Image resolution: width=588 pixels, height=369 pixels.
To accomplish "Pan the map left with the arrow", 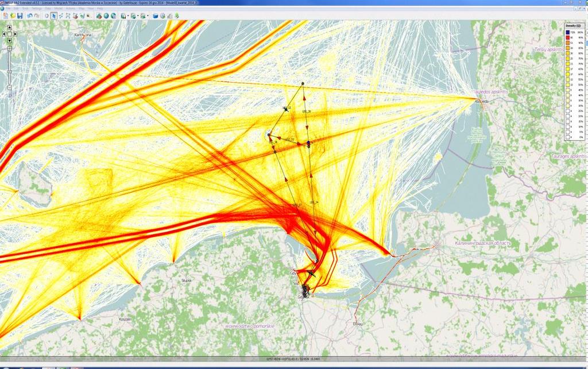I will (4, 34).
